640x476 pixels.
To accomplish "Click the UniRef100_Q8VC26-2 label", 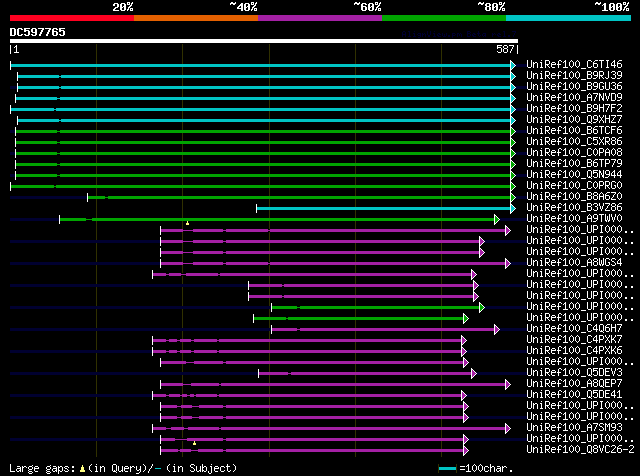I will 580,450.
